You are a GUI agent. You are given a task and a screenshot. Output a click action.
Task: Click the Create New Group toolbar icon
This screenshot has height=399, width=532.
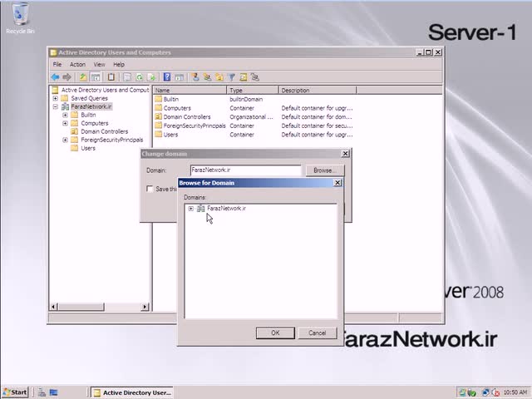click(x=207, y=77)
